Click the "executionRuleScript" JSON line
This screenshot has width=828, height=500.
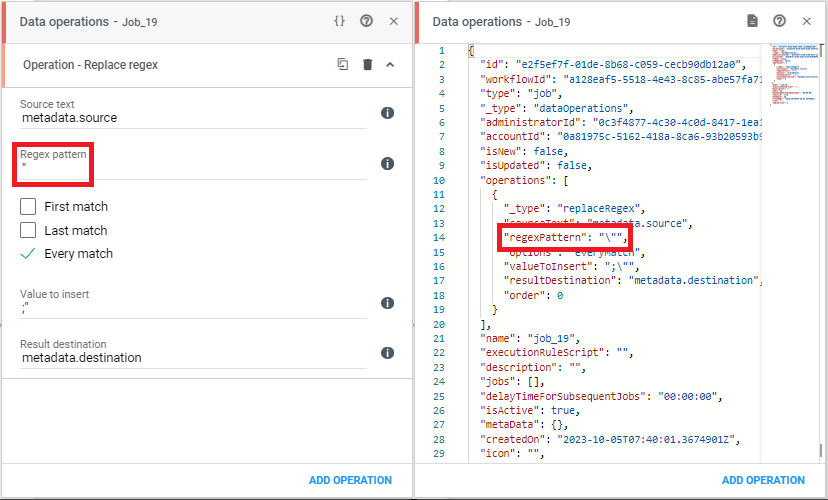[x=557, y=353]
